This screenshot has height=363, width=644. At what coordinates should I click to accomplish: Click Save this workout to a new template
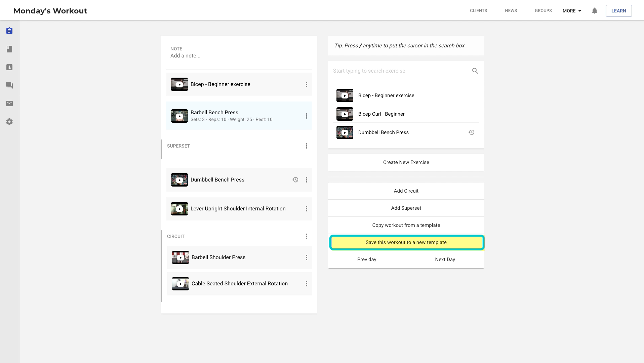(x=406, y=242)
